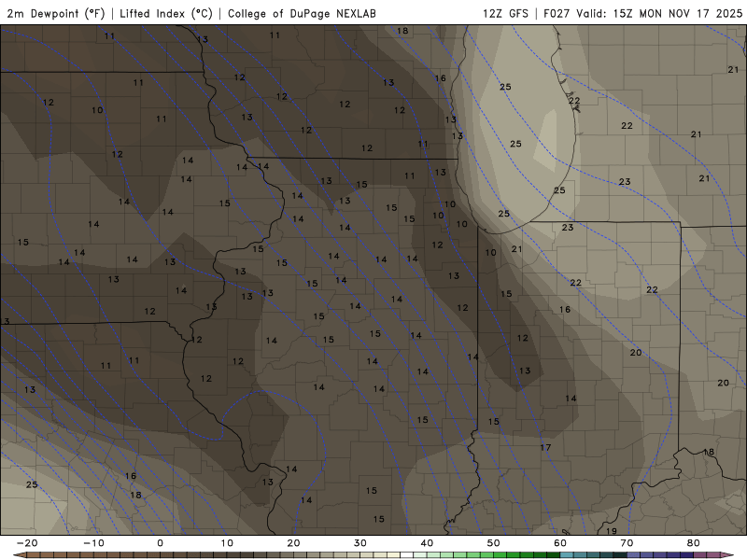Click the 50 tick label under the color bar
This screenshot has width=747, height=560.
click(x=494, y=543)
